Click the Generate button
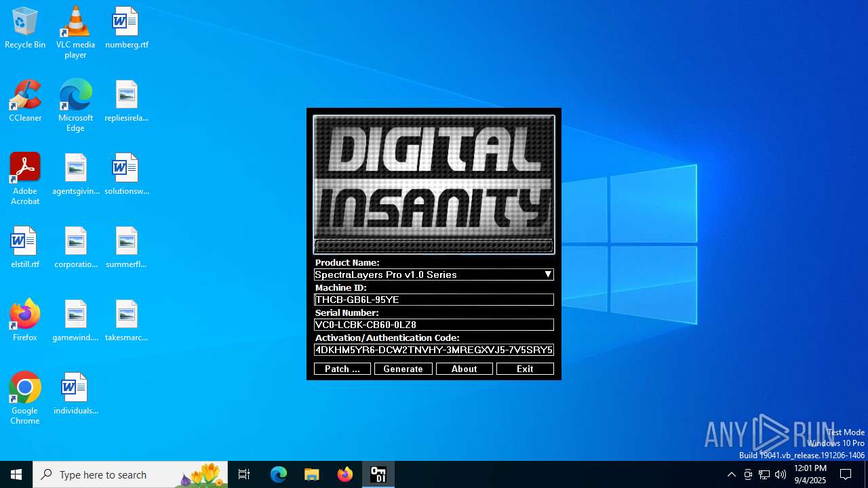Image resolution: width=868 pixels, height=488 pixels. click(403, 369)
